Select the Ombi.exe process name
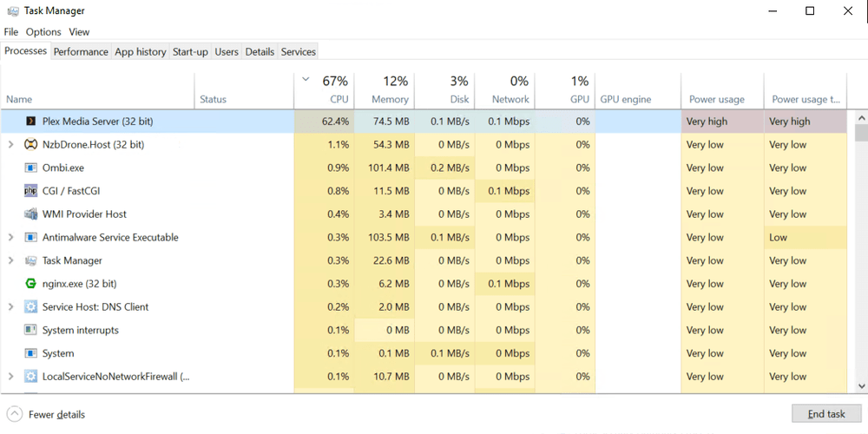 63,168
